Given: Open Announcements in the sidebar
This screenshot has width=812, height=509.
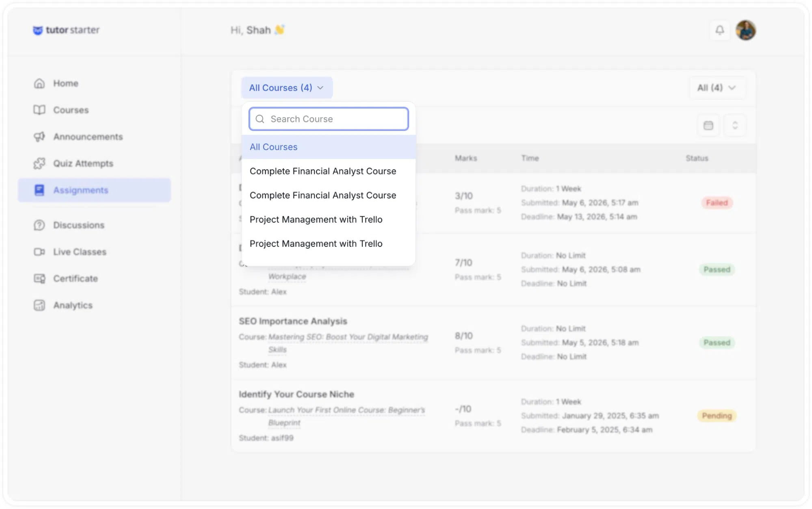Looking at the screenshot, I should (x=94, y=137).
